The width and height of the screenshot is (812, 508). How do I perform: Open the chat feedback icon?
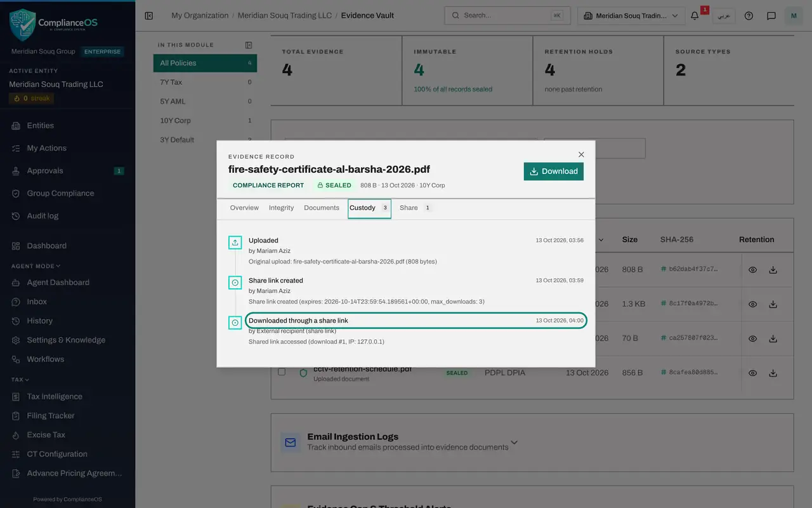click(771, 16)
